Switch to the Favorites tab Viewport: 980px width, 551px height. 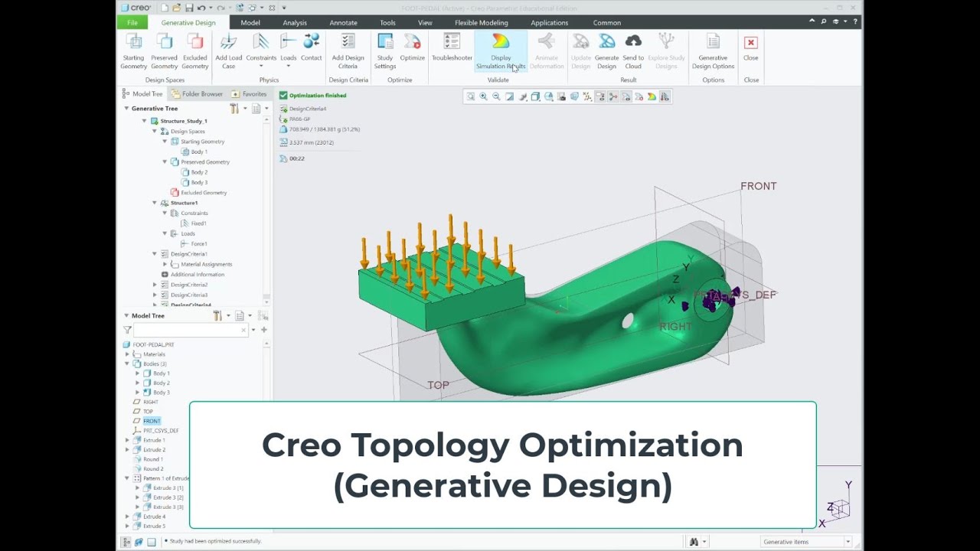250,94
